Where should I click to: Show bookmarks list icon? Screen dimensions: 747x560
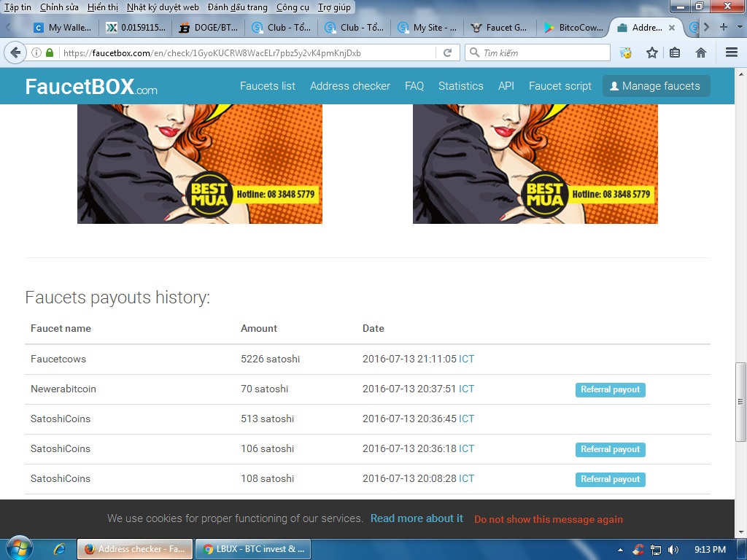click(x=675, y=52)
